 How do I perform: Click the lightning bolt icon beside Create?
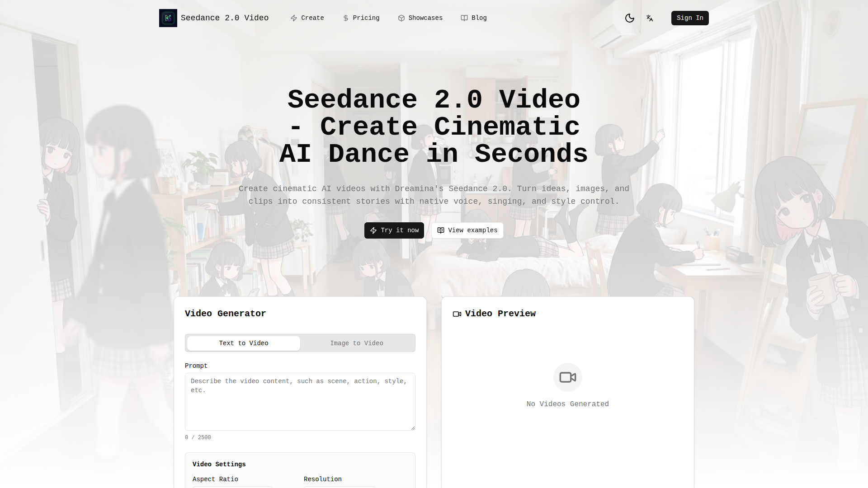tap(294, 18)
